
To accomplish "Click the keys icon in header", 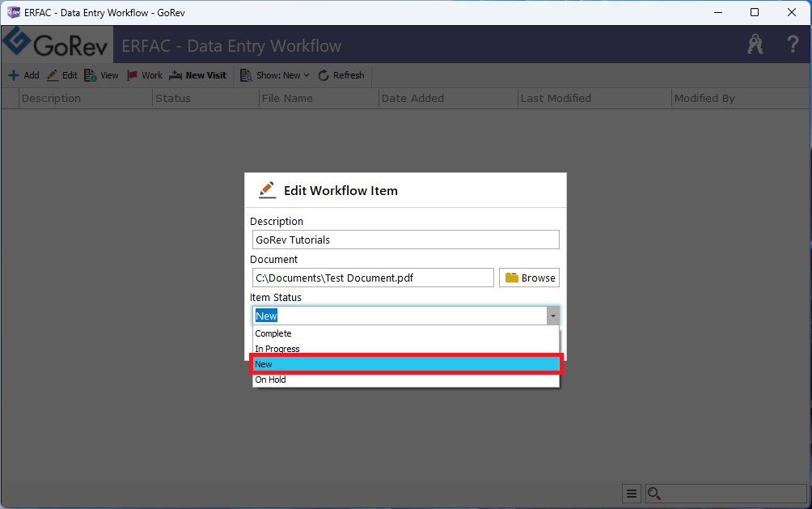I will [x=755, y=45].
